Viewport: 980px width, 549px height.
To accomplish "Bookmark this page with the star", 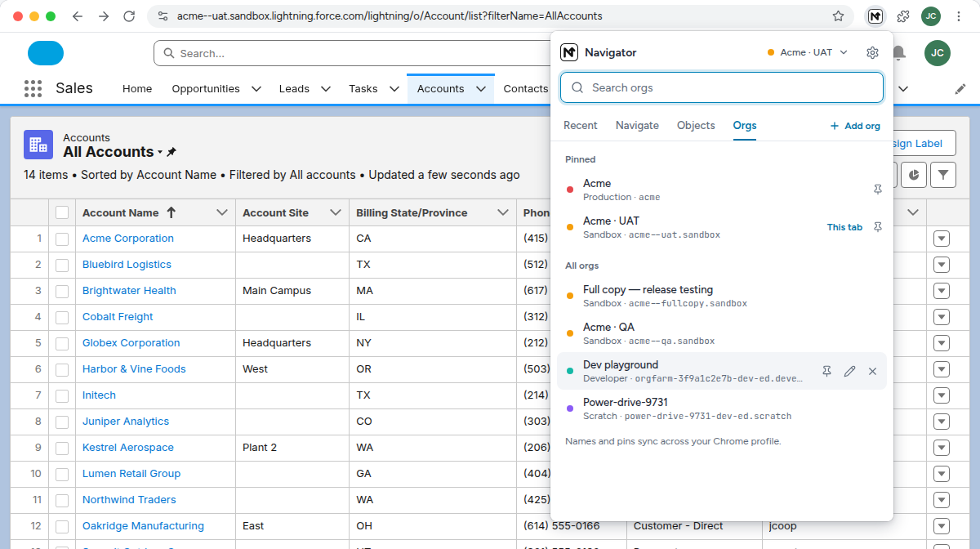I will 838,16.
